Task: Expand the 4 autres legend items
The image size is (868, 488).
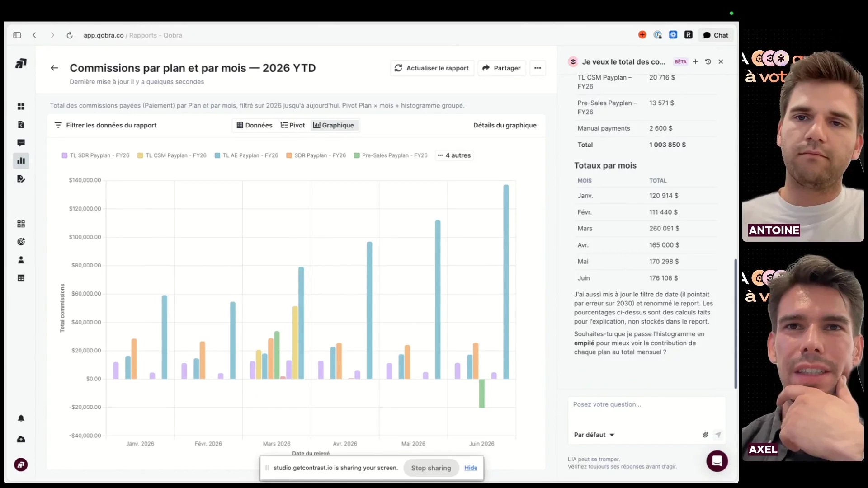Action: tap(454, 155)
